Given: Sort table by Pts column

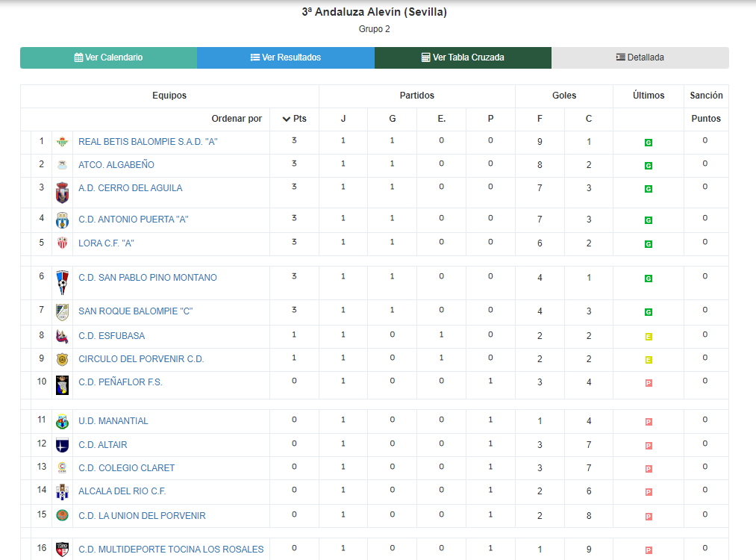Looking at the screenshot, I should 294,119.
